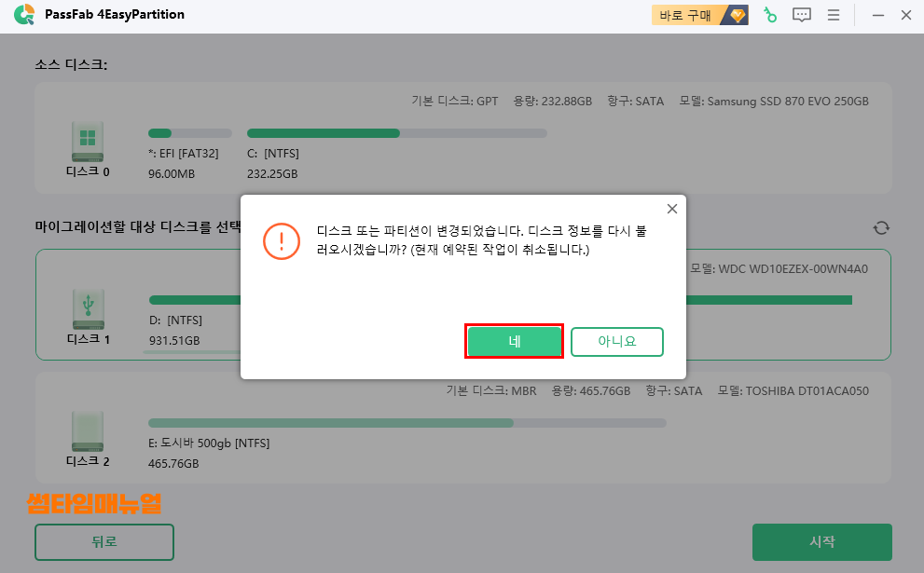This screenshot has width=924, height=573.
Task: Select the 디스크 1 USB drive icon
Action: (89, 308)
